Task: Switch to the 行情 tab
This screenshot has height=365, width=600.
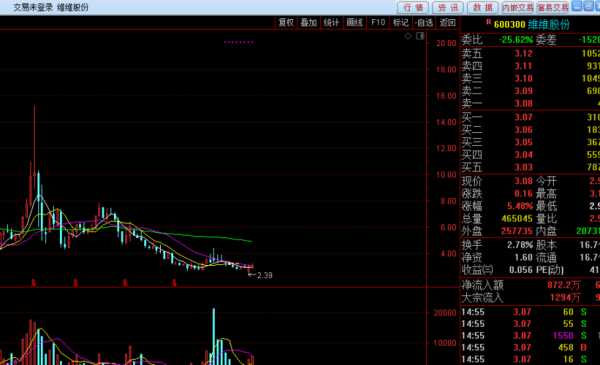Action: click(x=414, y=7)
